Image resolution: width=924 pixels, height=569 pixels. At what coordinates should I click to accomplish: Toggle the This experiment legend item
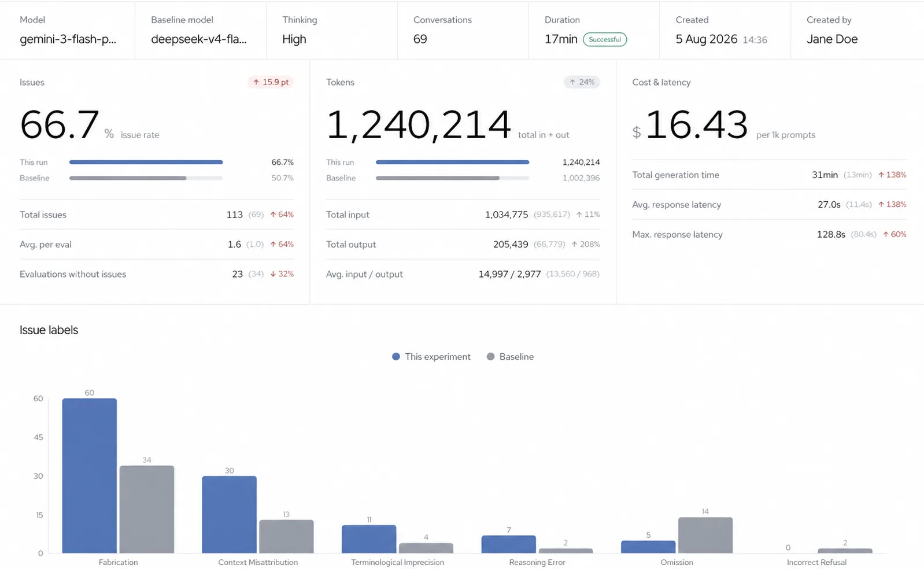(x=431, y=357)
